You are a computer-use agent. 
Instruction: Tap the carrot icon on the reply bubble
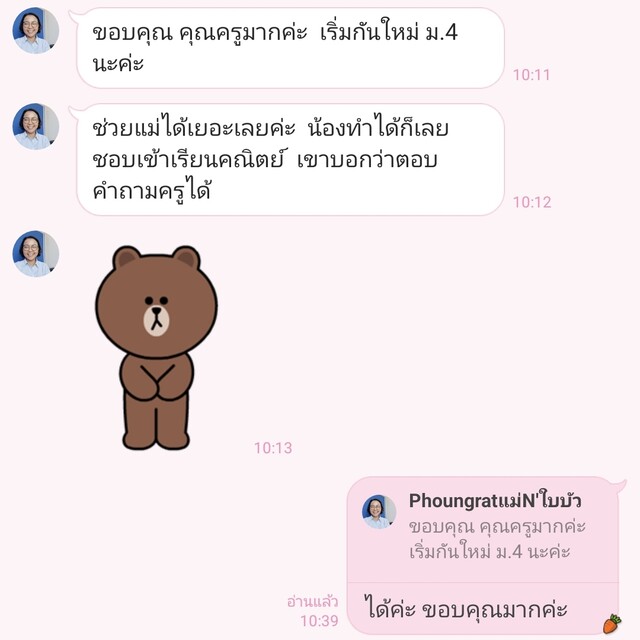pyautogui.click(x=612, y=623)
